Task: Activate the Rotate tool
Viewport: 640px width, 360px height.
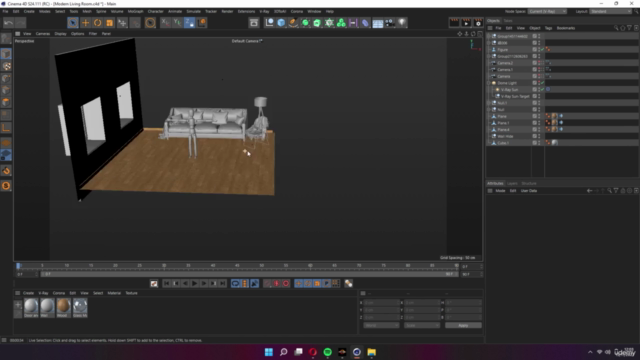Action: point(97,23)
